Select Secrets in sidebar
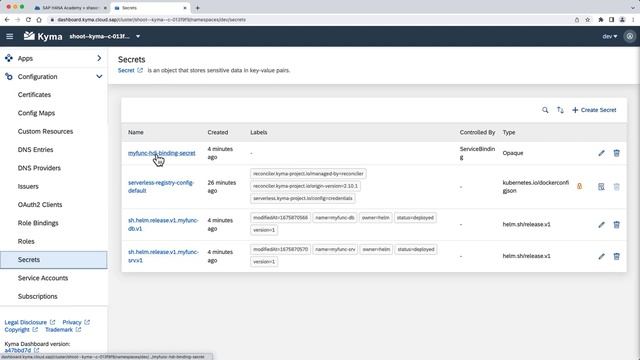 tap(53, 260)
